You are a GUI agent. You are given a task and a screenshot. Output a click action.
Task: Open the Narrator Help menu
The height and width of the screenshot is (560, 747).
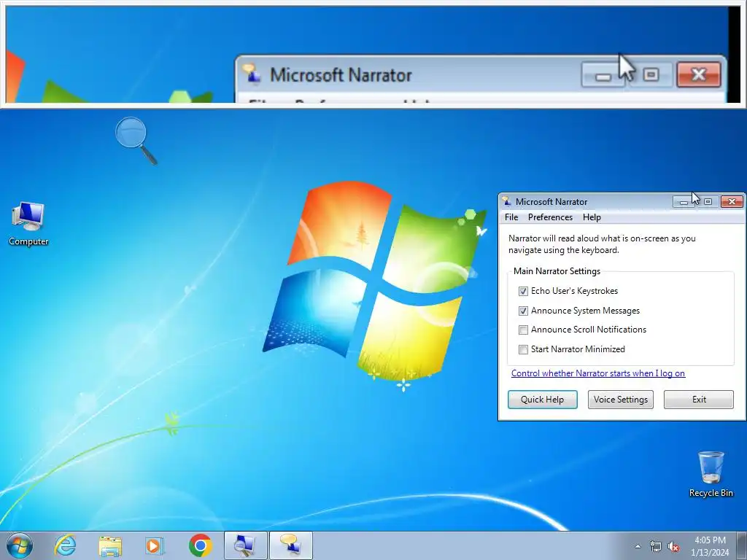pos(592,217)
